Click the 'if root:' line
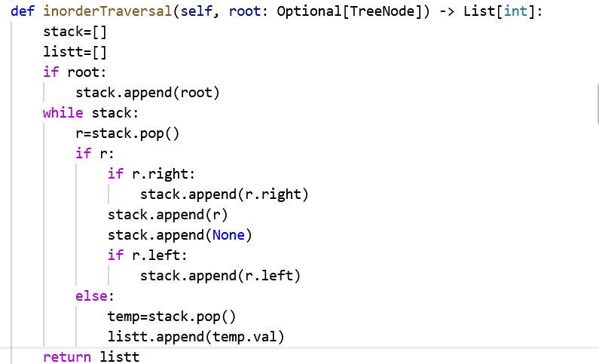Image resolution: width=599 pixels, height=364 pixels. point(75,72)
